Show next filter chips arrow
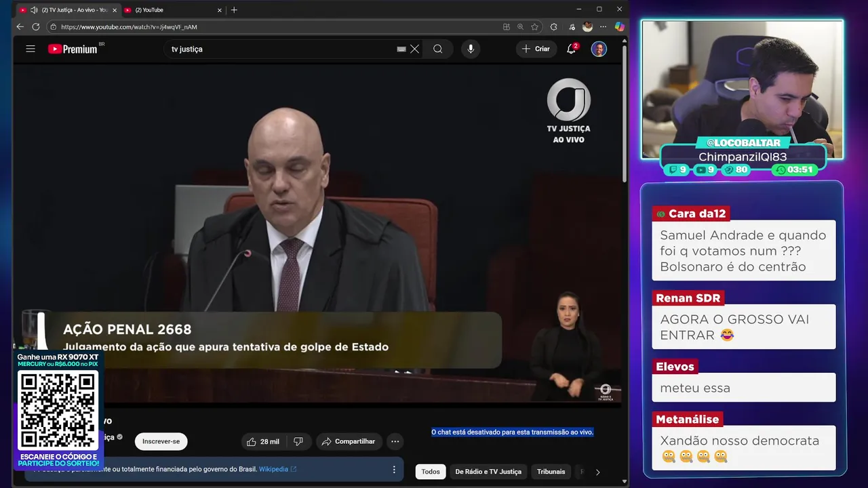 [x=597, y=472]
